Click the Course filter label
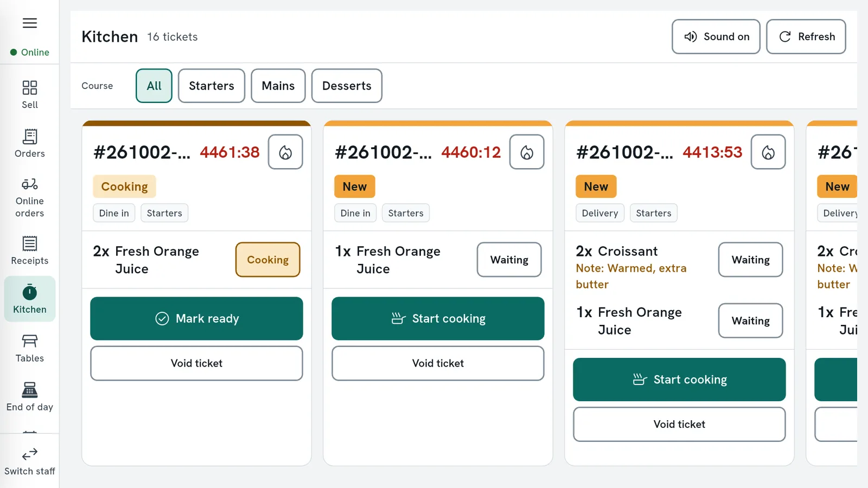Image resolution: width=868 pixels, height=488 pixels. pos(97,86)
